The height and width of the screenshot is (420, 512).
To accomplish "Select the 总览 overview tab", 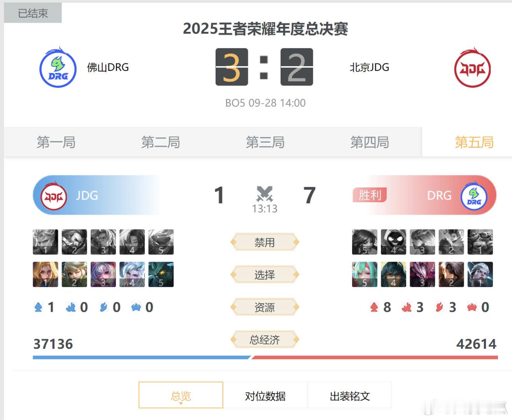I will [x=181, y=396].
